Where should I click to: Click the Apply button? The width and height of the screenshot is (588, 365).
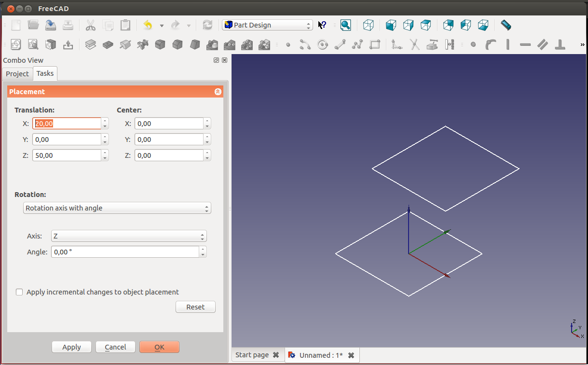(71, 347)
